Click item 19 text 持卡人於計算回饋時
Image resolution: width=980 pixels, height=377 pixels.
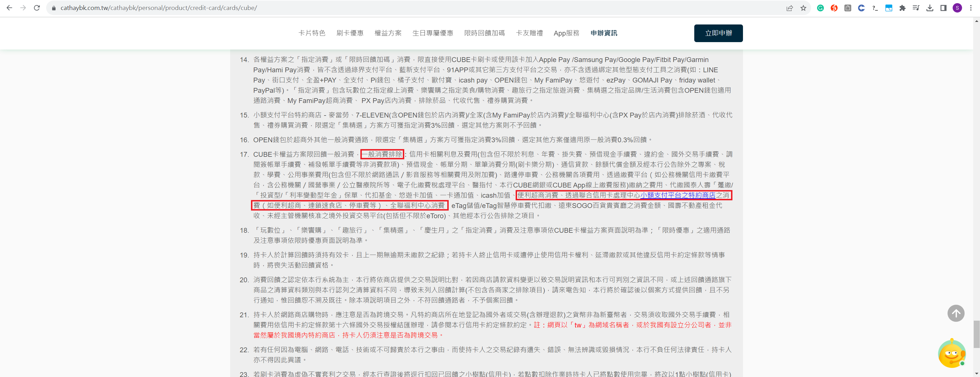pyautogui.click(x=489, y=260)
